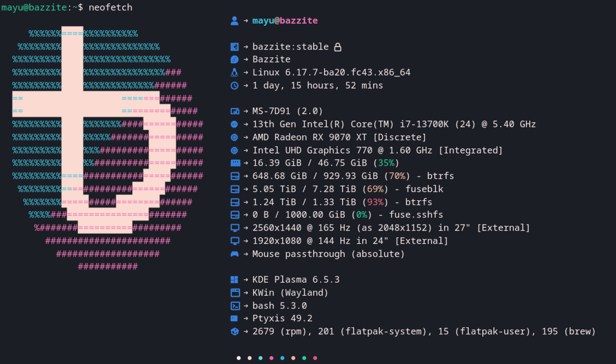Click 'Linux 6.17.7-ba20.fc43.x86_64' text
The image size is (616, 364).
tap(331, 72)
